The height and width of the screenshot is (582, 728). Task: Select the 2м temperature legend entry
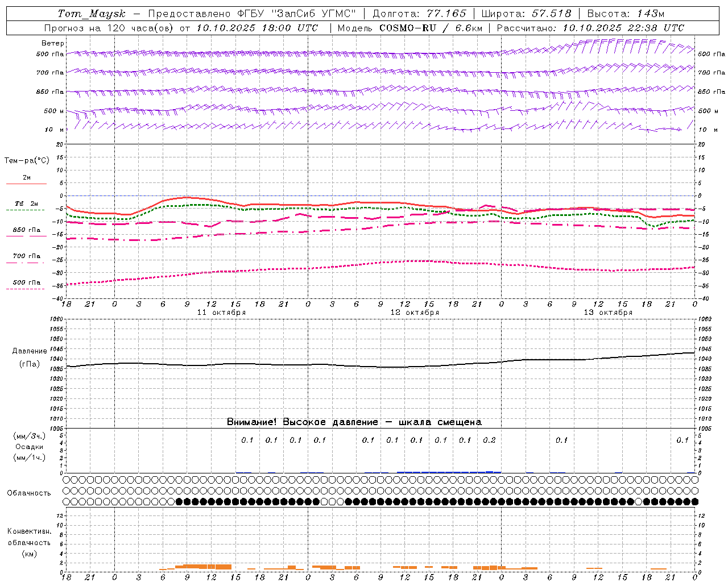coord(27,178)
